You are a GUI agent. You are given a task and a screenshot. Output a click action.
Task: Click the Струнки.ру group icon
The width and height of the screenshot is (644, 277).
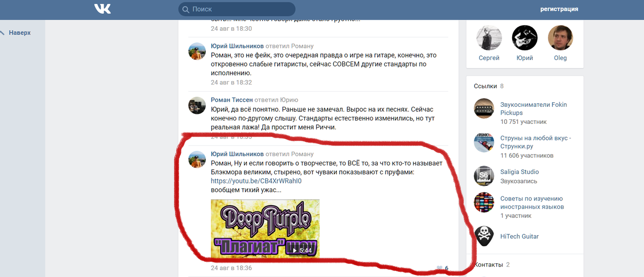(484, 142)
